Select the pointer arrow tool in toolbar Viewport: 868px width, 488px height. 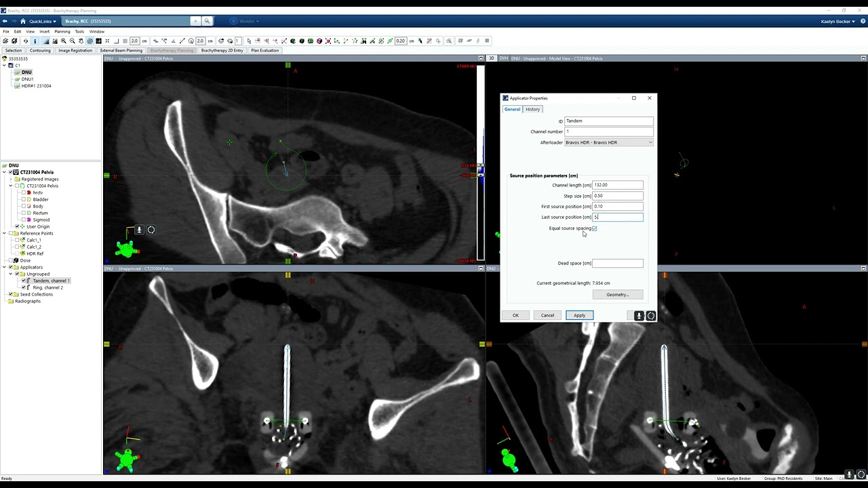(249, 41)
